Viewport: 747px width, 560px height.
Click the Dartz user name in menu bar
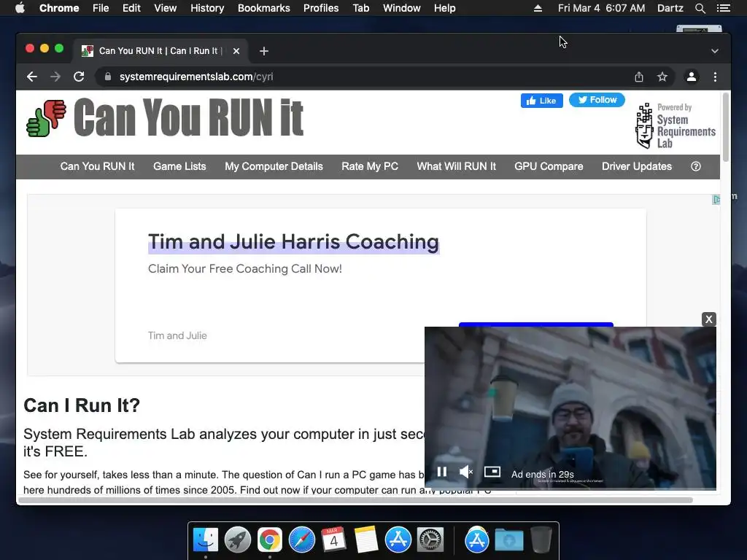670,8
